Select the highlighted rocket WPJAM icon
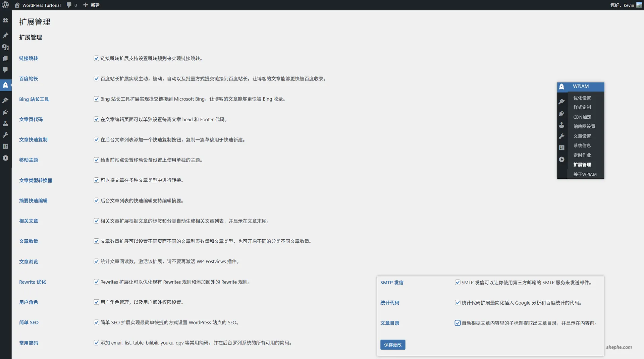Viewport: 644px width, 359px height. pos(5,85)
